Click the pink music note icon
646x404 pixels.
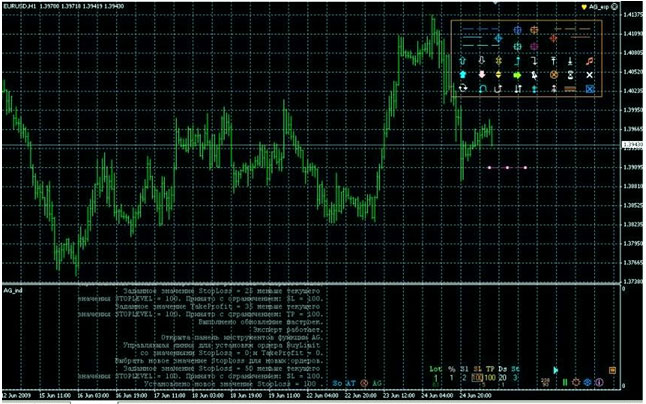coord(590,60)
